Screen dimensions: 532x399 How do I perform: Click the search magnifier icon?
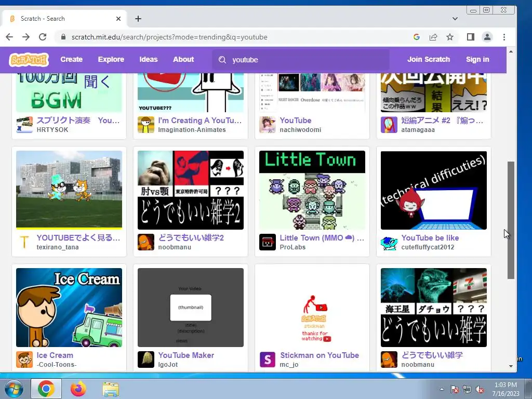coord(222,60)
